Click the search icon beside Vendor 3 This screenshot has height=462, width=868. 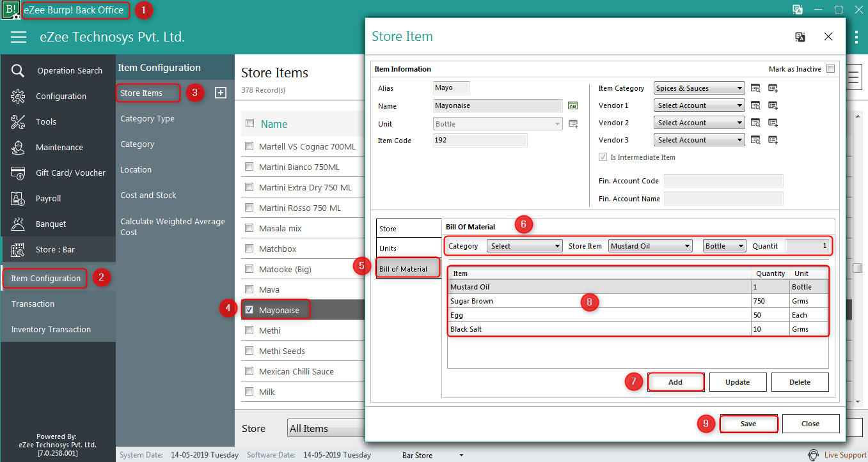pyautogui.click(x=755, y=140)
